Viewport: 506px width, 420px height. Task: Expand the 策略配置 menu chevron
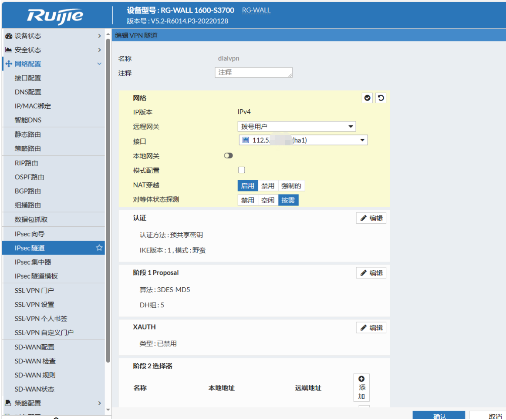pyautogui.click(x=99, y=403)
